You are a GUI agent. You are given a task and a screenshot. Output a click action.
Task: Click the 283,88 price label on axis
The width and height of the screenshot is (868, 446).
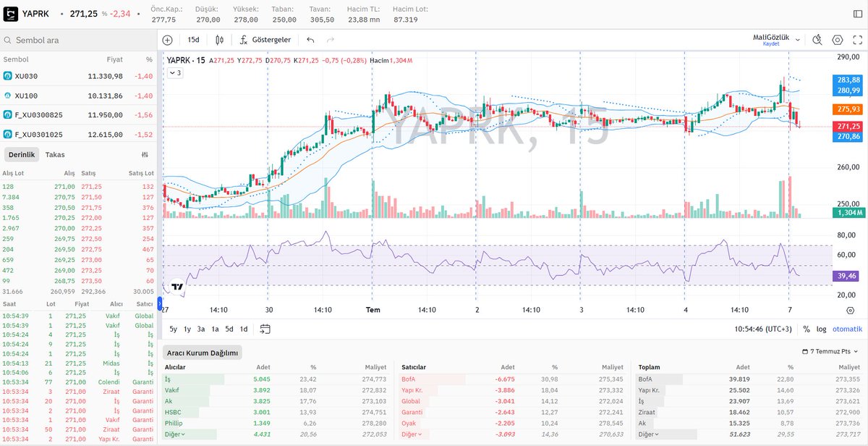tap(847, 80)
